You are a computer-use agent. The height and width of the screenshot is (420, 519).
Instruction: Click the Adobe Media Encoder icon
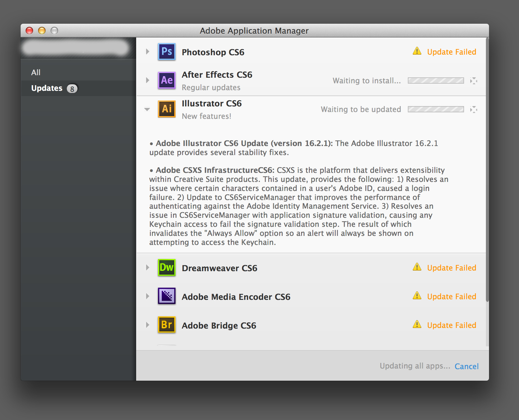point(167,296)
